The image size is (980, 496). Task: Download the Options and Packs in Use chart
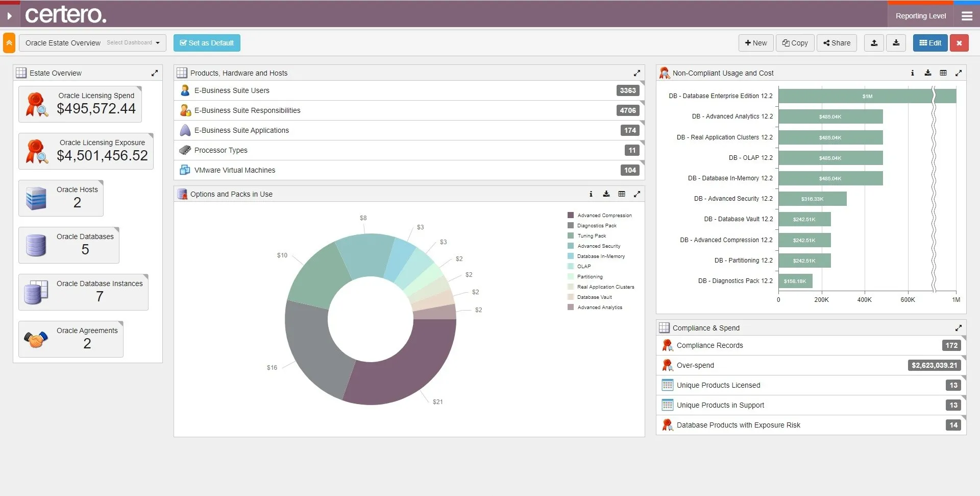pos(606,194)
